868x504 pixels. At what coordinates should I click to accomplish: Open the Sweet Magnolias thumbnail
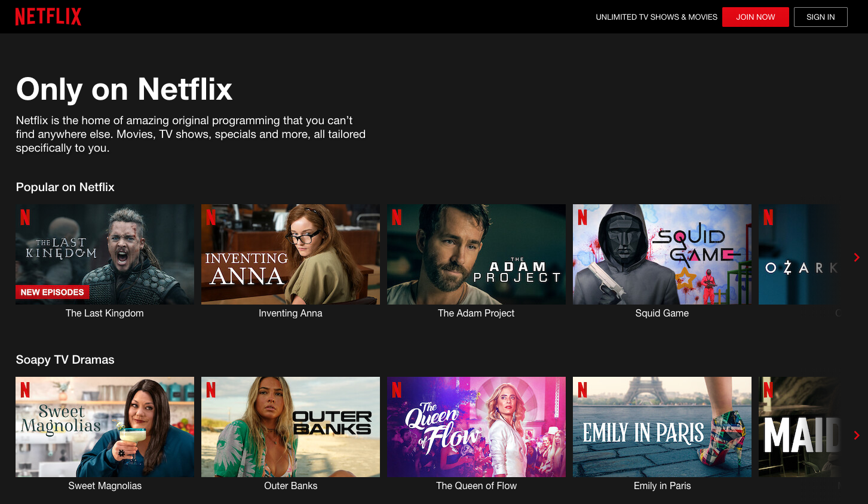105,427
